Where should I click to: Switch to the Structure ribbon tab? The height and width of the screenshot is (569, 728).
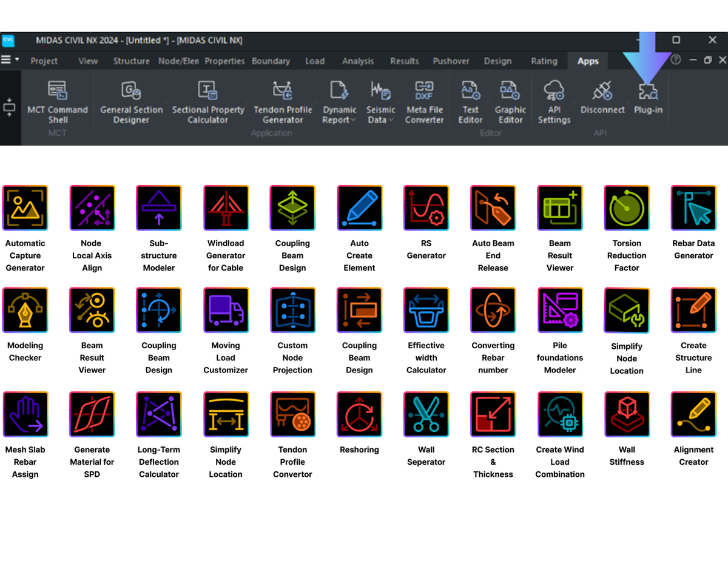click(131, 61)
